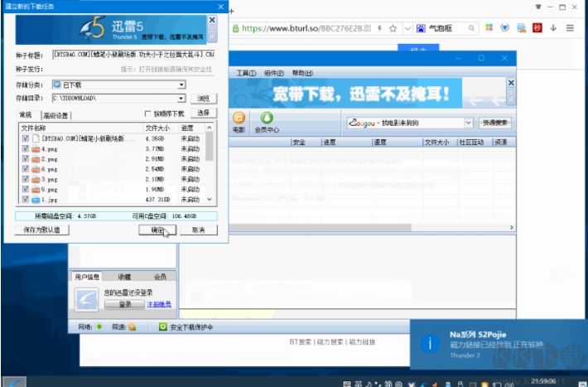Click the 会员中心 toolbar icon
Screen dimensions: 588x387
(x=267, y=123)
